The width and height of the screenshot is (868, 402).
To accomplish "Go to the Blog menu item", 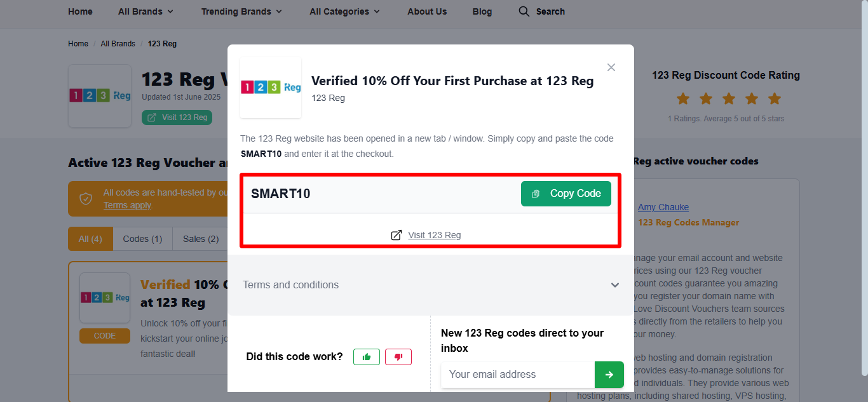I will coord(482,11).
